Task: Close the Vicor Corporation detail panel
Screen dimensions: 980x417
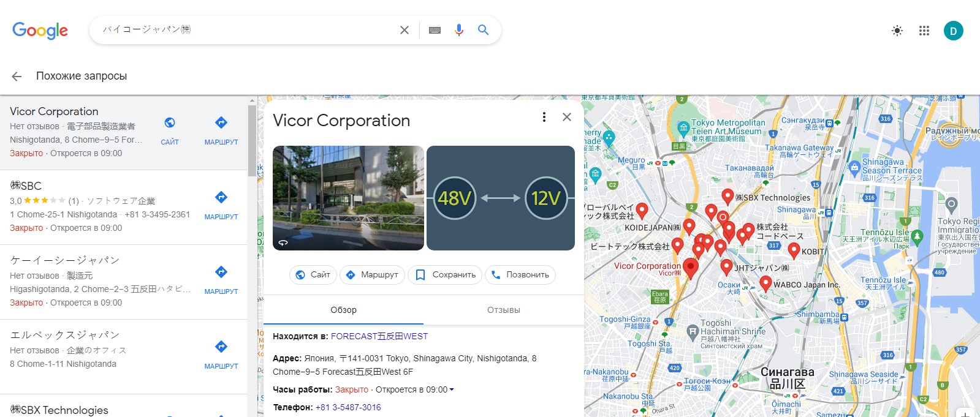Action: 567,117
